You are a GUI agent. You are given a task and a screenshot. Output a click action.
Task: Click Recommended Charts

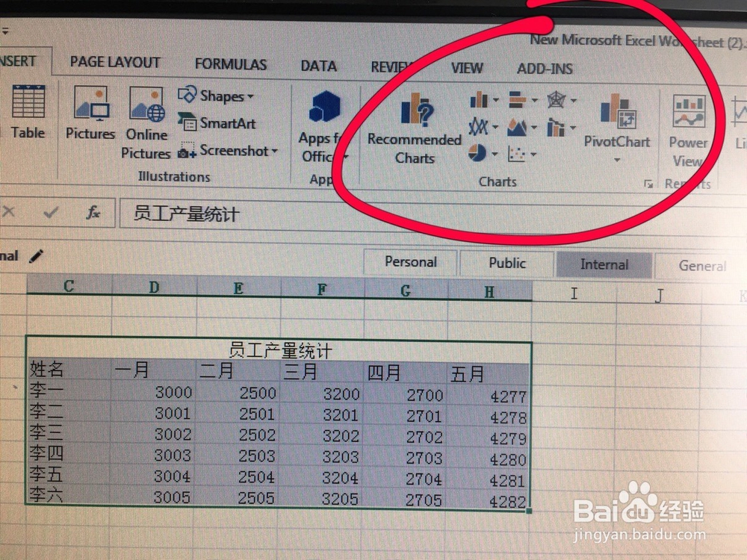pos(415,128)
